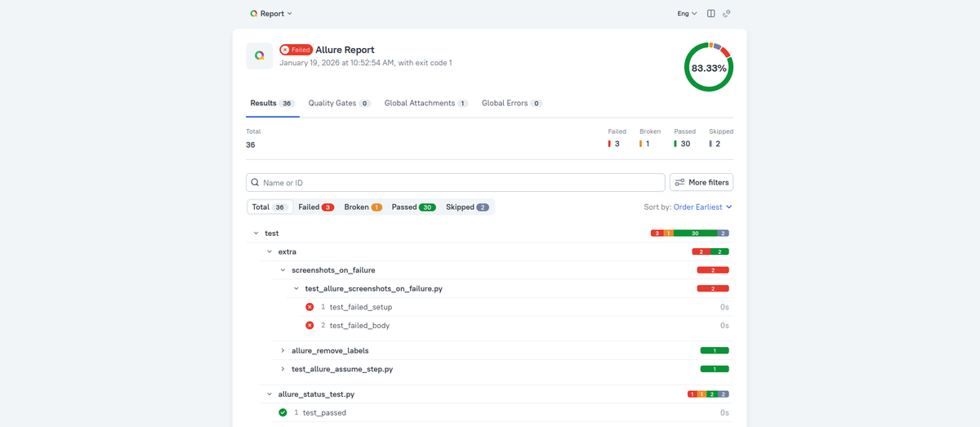Click the More filters button

pyautogui.click(x=701, y=182)
